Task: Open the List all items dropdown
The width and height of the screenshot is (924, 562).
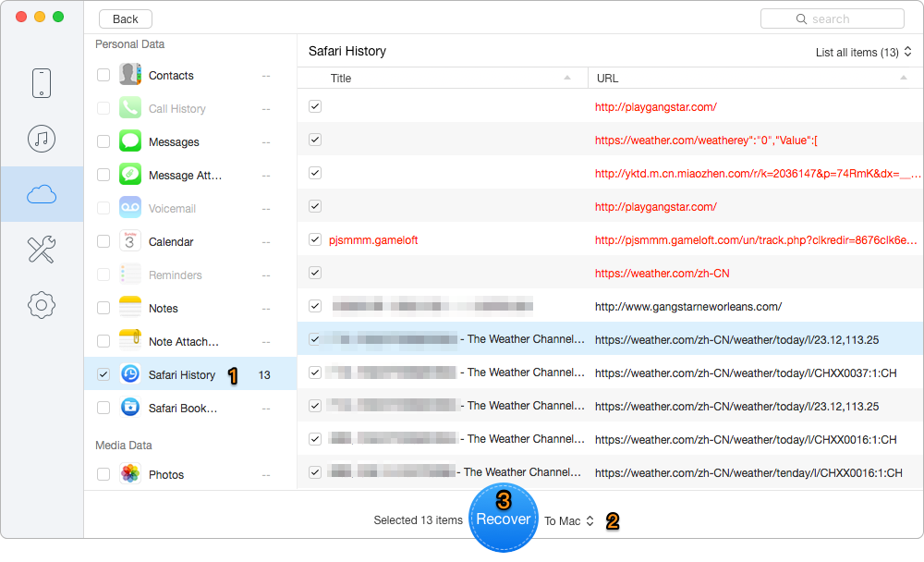Action: point(863,52)
